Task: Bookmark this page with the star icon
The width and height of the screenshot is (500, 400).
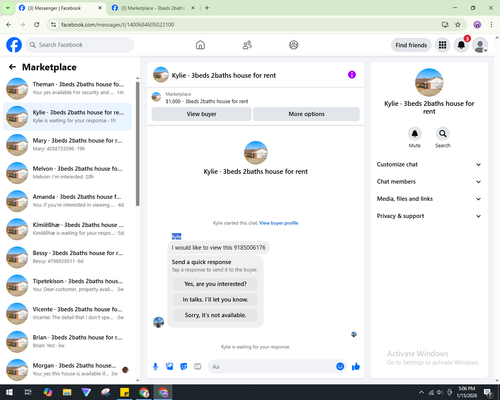Action: 458,25
